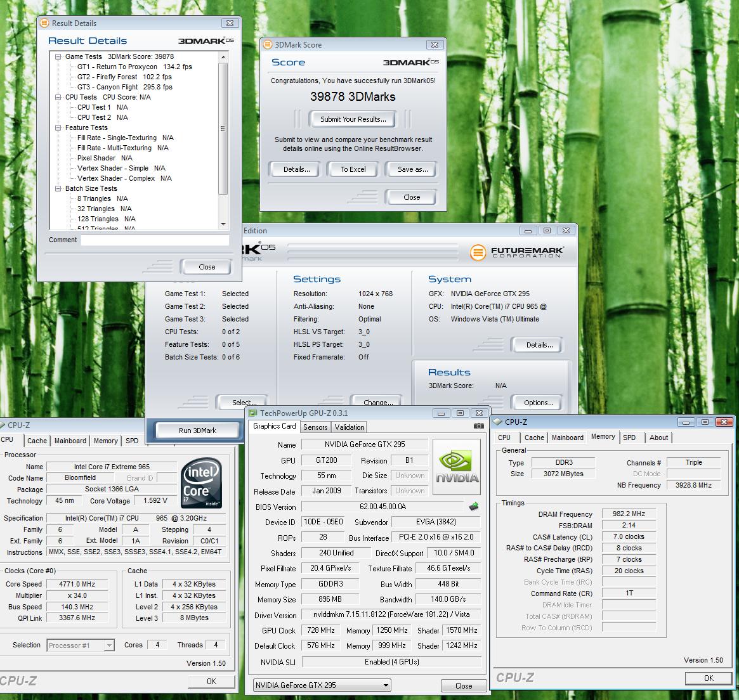Click Details button in 3DMark Score window

[296, 169]
